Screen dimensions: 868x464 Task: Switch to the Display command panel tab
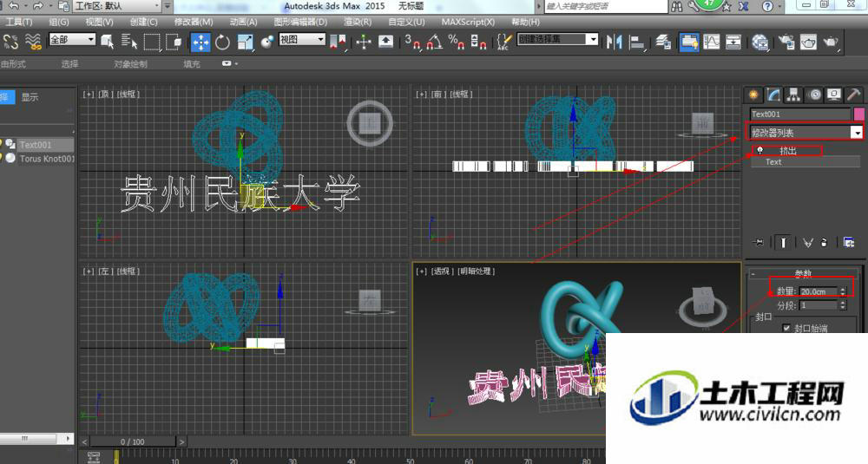click(833, 95)
